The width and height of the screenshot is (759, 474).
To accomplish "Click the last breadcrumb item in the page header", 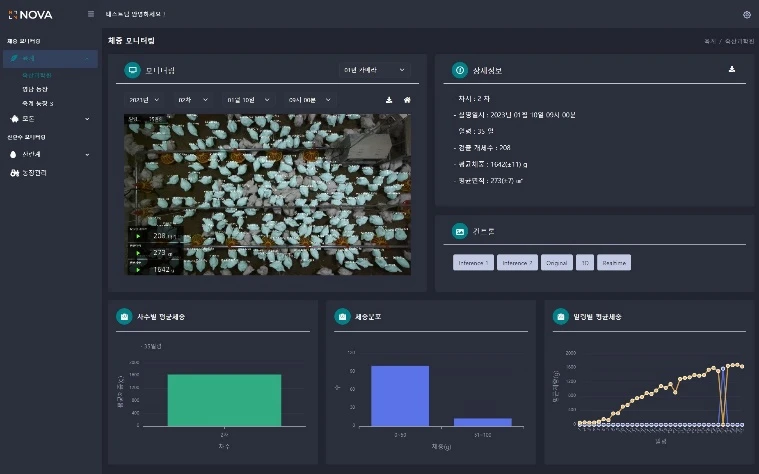I will [x=739, y=42].
